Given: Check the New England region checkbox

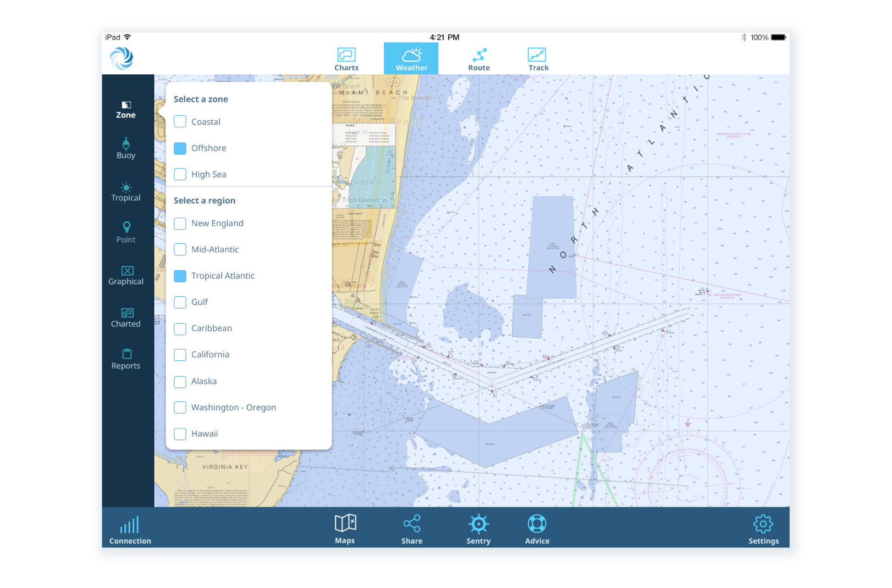Looking at the screenshot, I should (180, 223).
